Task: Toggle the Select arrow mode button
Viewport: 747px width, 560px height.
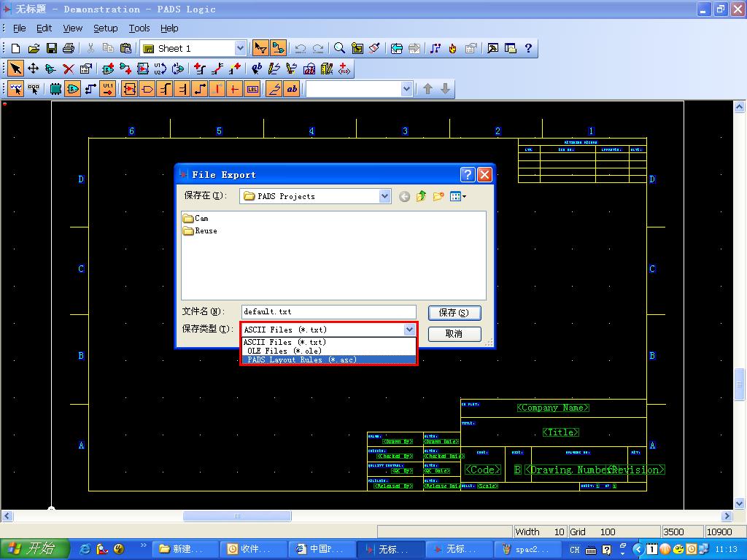Action: coord(260,48)
